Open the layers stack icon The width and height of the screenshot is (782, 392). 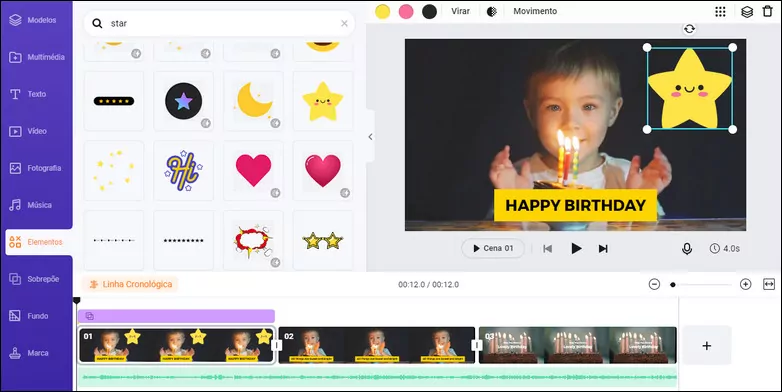coord(747,11)
